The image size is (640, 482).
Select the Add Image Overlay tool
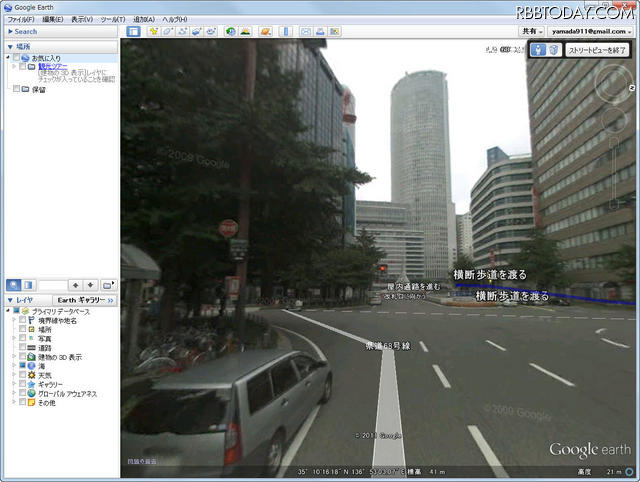[x=196, y=31]
